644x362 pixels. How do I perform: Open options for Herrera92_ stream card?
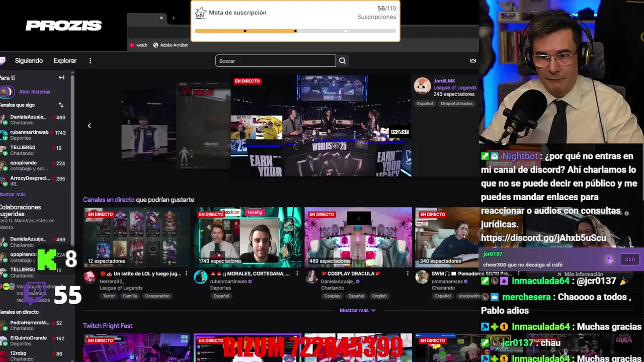pyautogui.click(x=186, y=274)
